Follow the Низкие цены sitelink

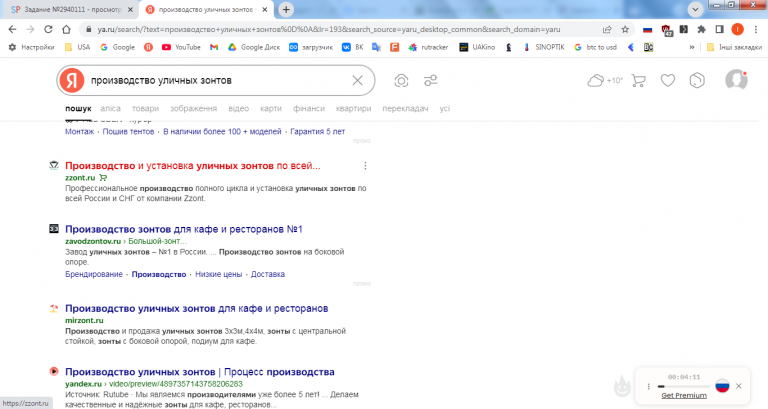tap(218, 274)
